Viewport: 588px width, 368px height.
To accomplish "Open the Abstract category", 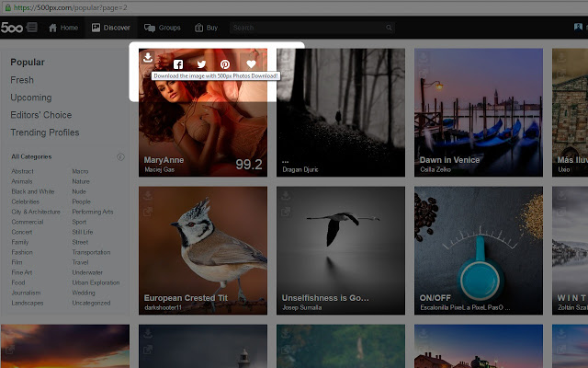I will 22,171.
